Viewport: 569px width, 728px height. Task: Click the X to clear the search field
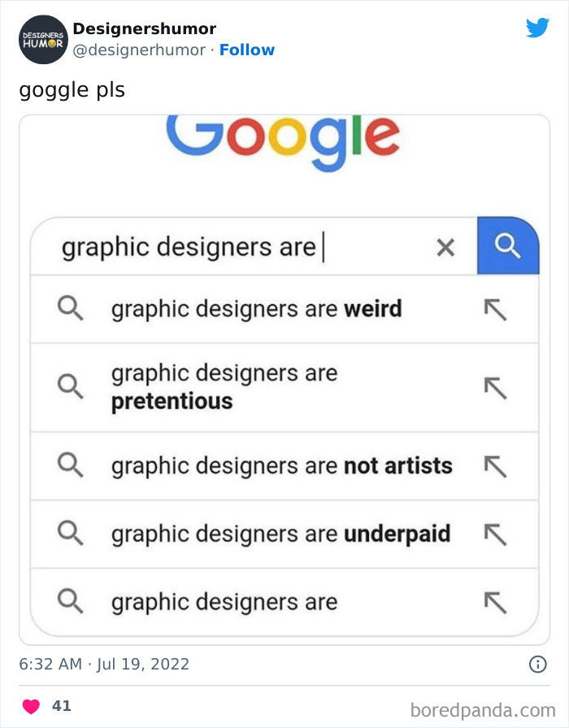pyautogui.click(x=445, y=247)
